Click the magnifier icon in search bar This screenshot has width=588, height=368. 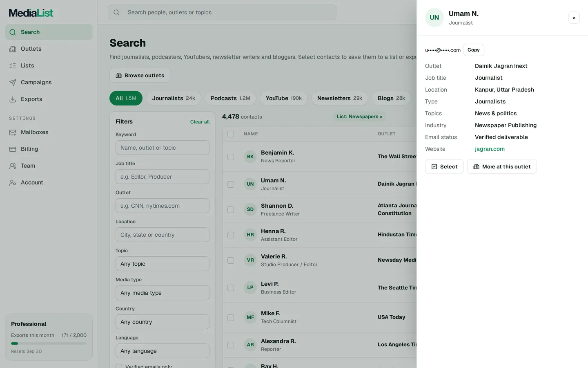click(x=116, y=12)
